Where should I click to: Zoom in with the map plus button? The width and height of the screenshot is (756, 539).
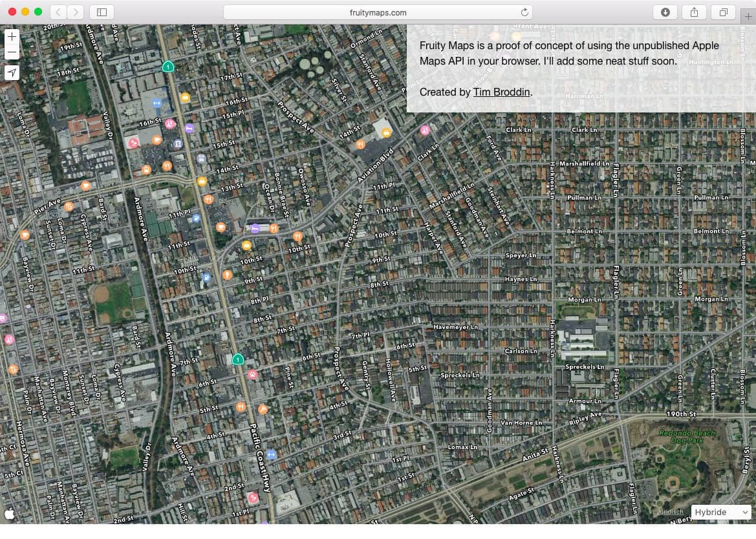coord(12,37)
